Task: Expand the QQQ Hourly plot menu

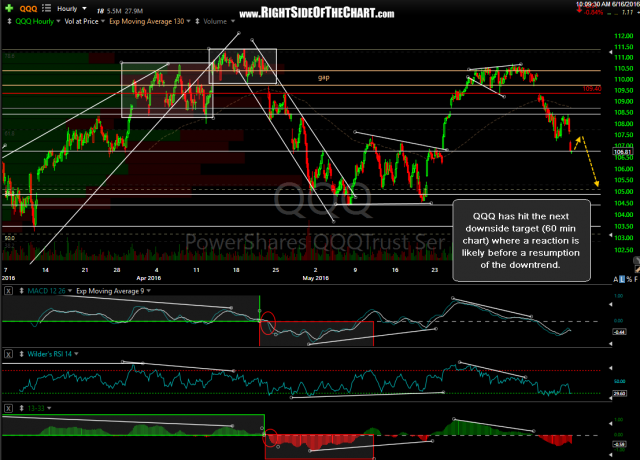Action: pos(58,21)
